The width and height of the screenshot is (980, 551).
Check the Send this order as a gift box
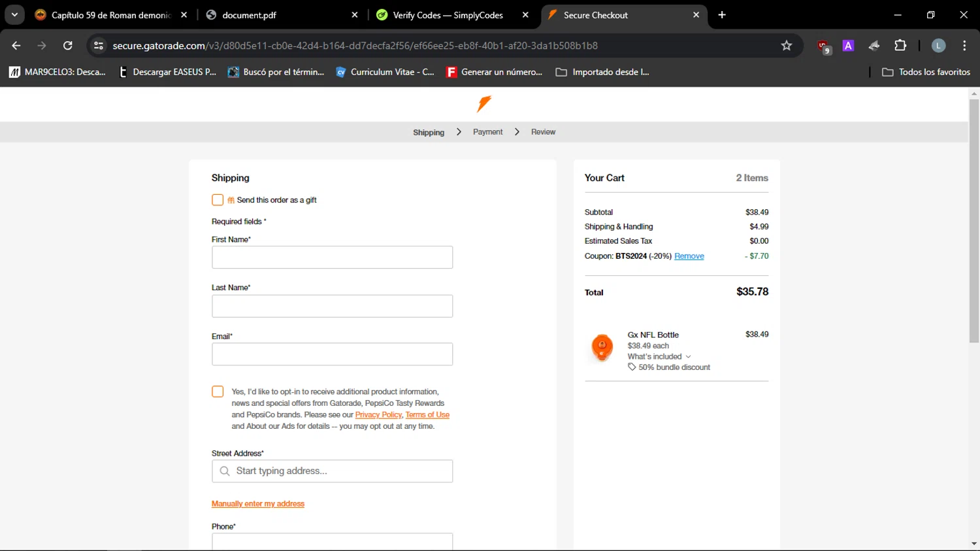218,200
